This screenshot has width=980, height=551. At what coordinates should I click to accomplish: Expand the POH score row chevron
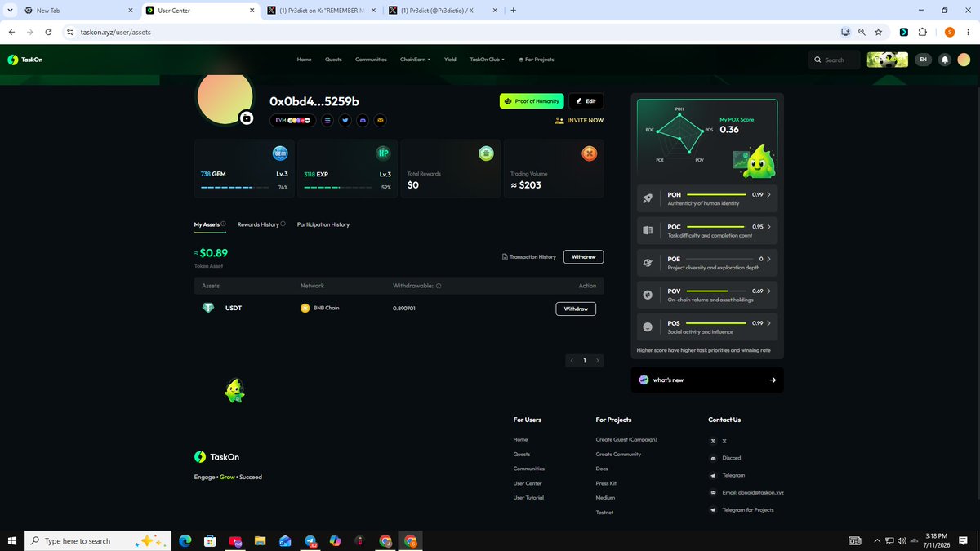click(x=768, y=195)
